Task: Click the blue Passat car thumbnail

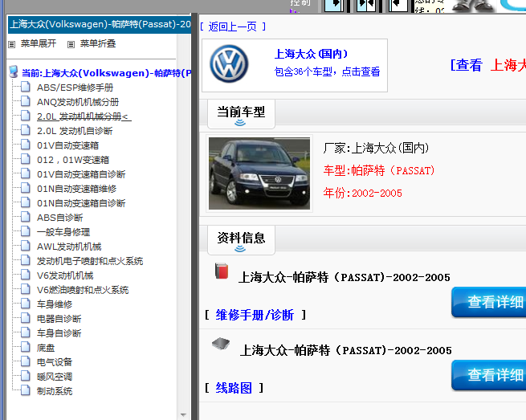Action: pyautogui.click(x=259, y=173)
